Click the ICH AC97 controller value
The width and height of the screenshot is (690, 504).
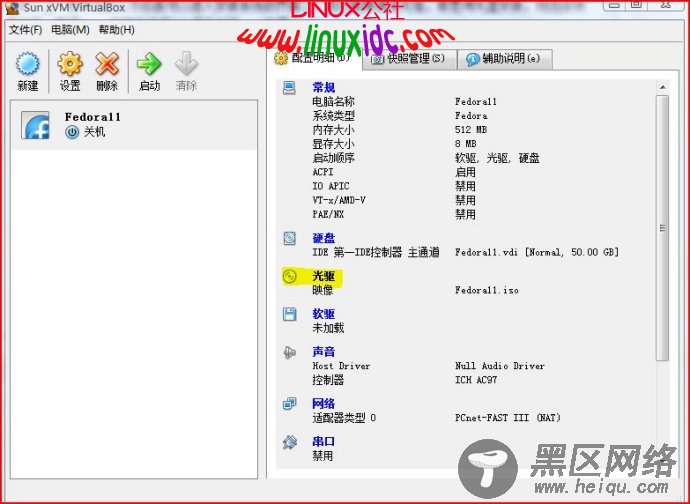(x=476, y=380)
